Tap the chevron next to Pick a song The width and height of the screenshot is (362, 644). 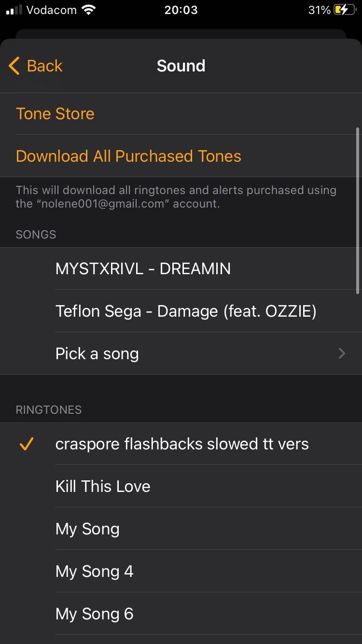point(341,353)
